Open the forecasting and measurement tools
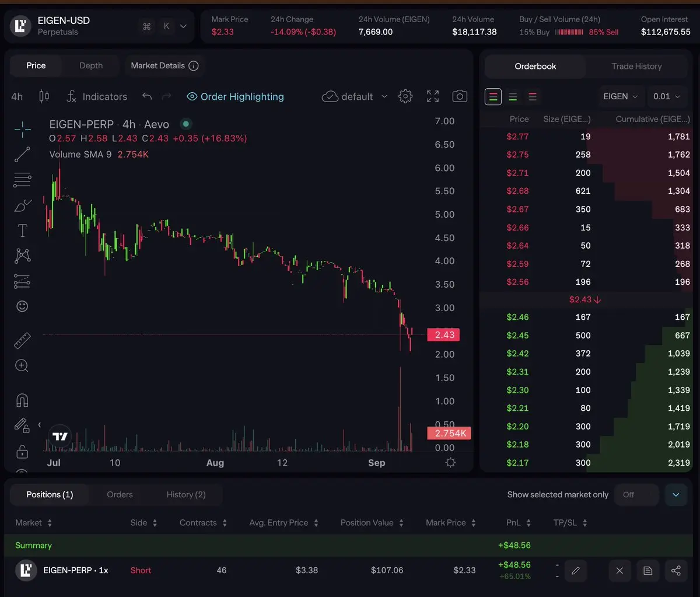 point(22,281)
